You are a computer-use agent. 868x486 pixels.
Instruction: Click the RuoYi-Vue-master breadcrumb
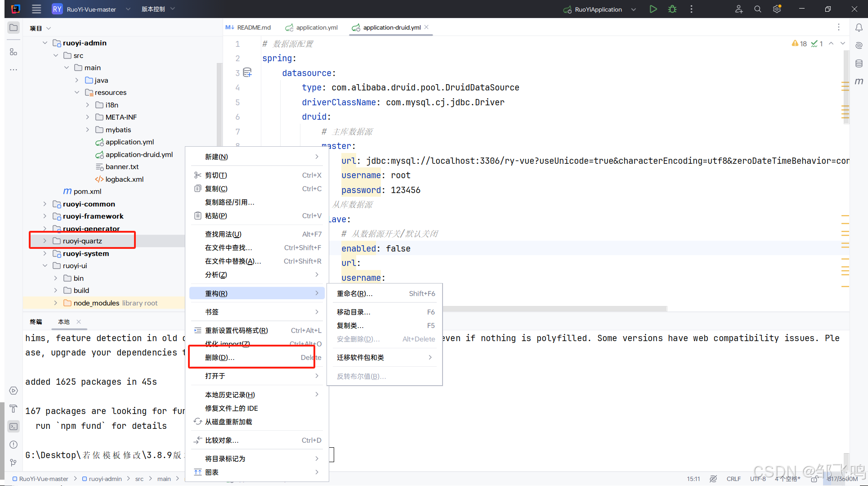pos(40,479)
